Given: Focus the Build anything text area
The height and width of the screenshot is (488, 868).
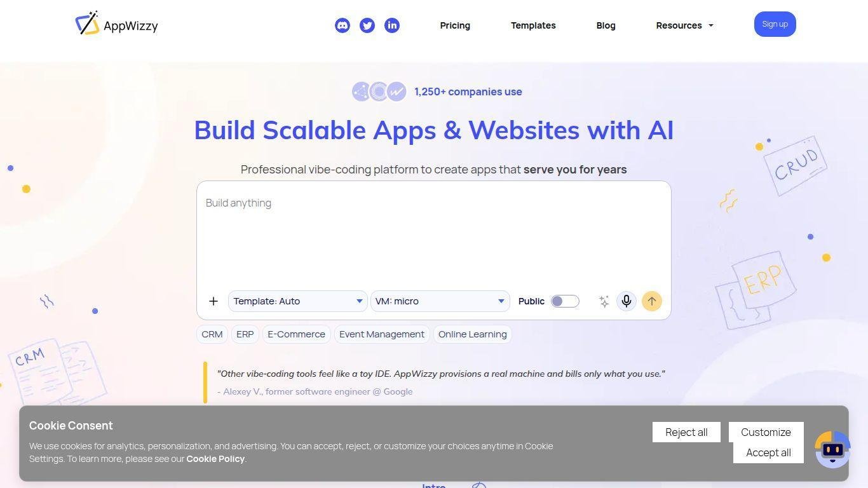Looking at the screenshot, I should point(433,235).
